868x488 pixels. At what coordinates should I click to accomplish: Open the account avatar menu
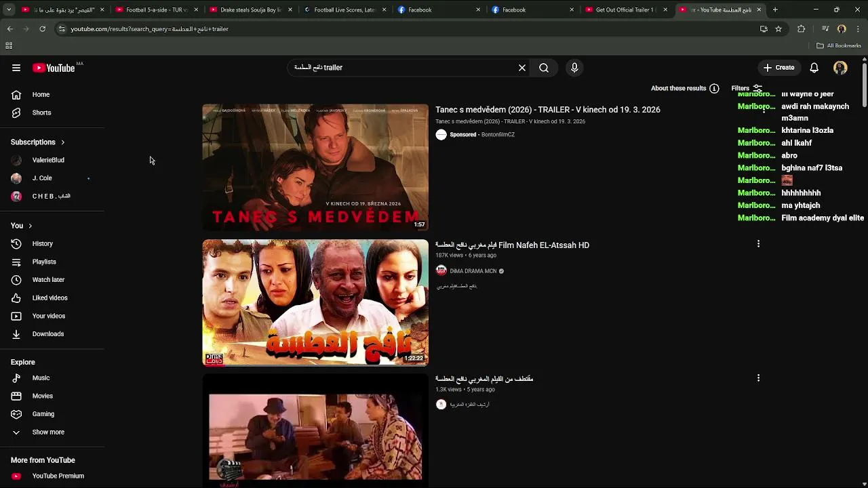click(x=840, y=68)
